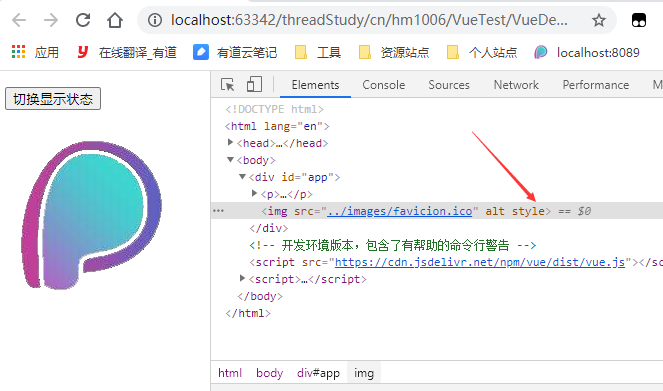View site information icon in address bar

[155, 20]
